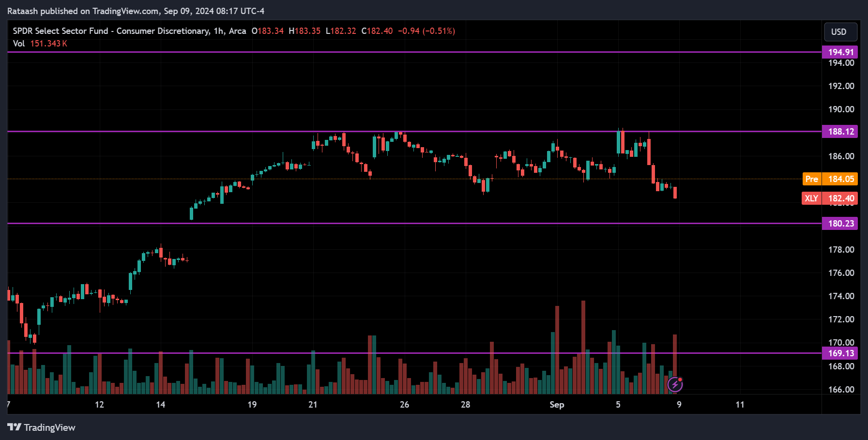Click the open value O183.34
The width and height of the screenshot is (868, 440).
[268, 31]
